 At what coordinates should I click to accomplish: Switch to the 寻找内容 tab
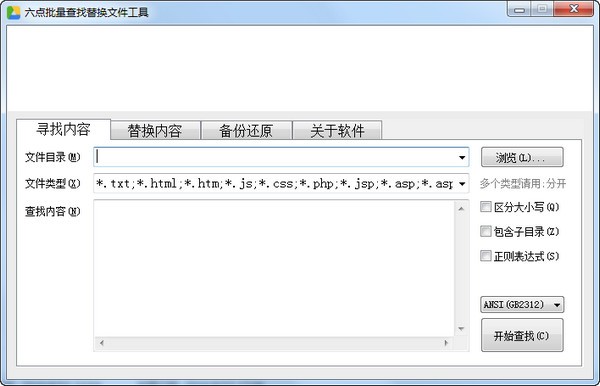(63, 129)
